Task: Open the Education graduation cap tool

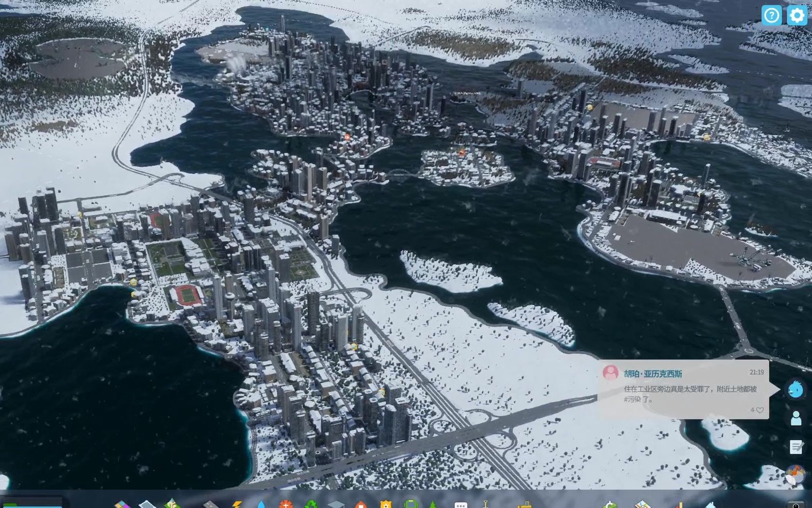Action: click(336, 504)
